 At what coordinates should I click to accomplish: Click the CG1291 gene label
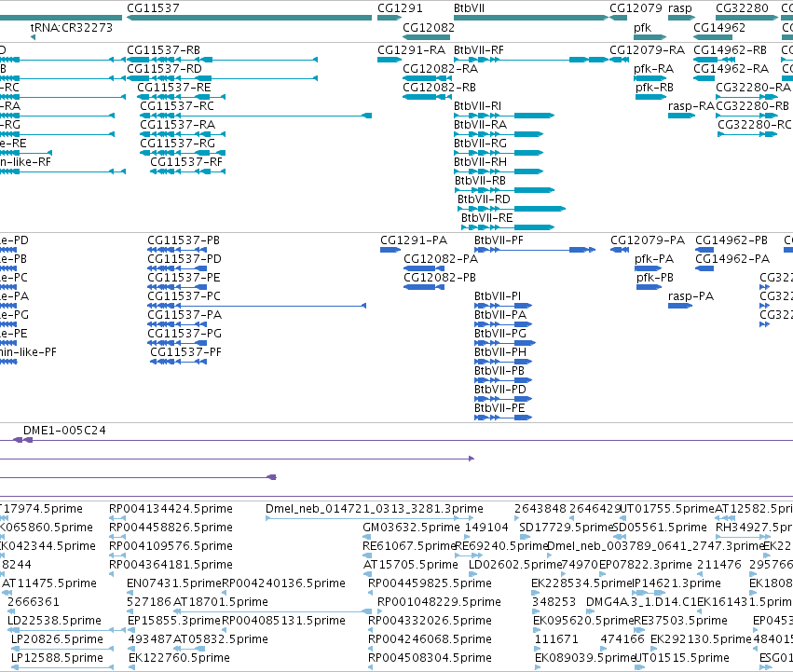(x=400, y=8)
